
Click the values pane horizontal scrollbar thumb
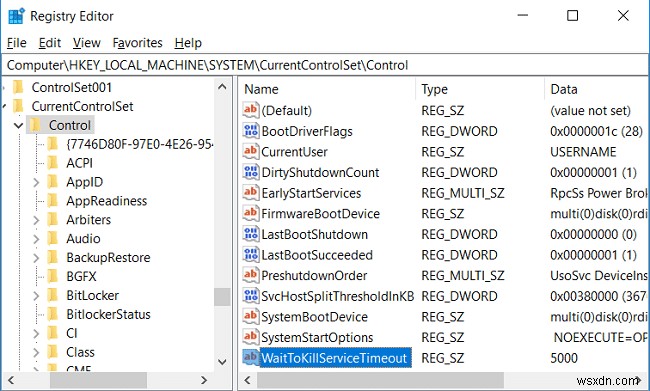click(x=380, y=380)
